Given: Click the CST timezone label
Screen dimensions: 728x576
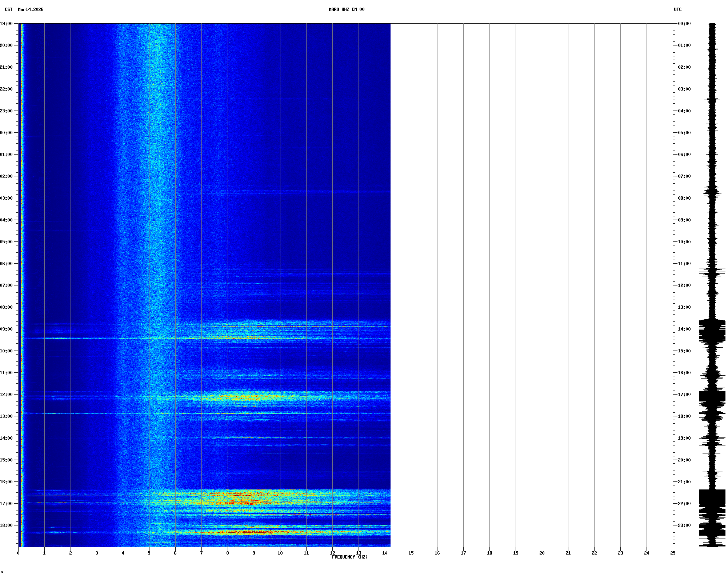Looking at the screenshot, I should click(x=8, y=9).
